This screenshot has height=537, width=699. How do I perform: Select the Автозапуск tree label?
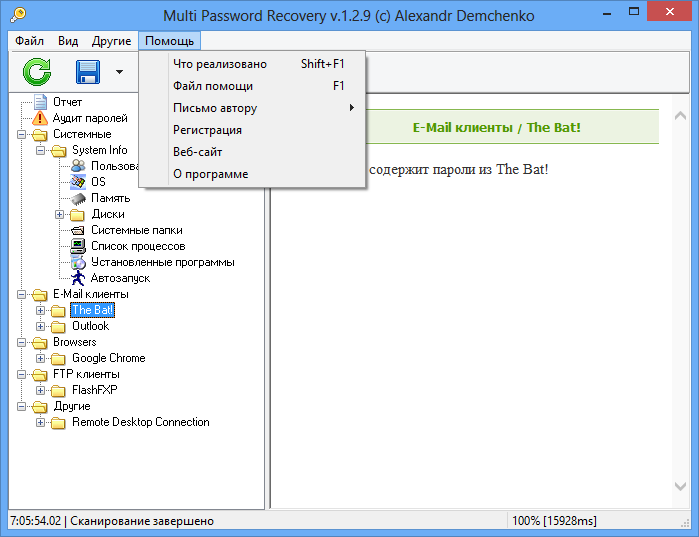point(120,278)
